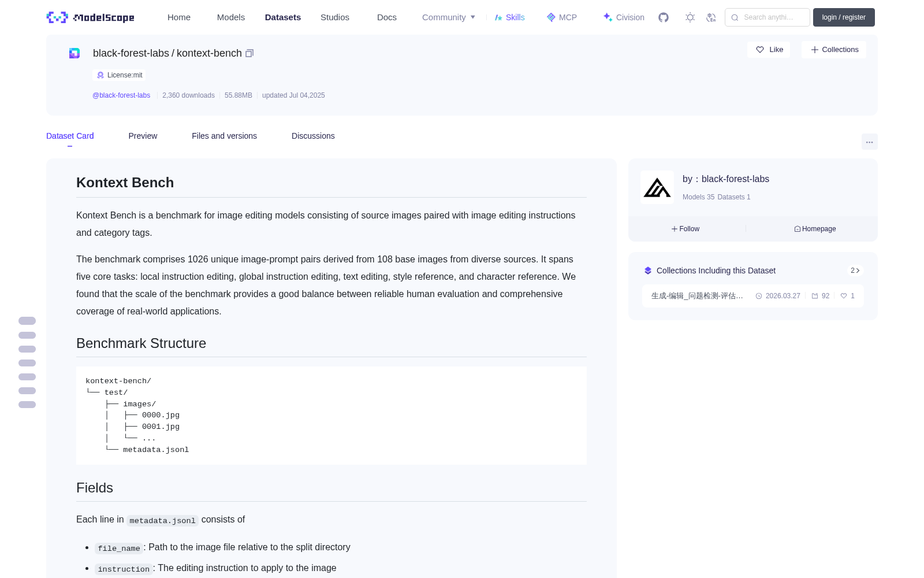
Task: Switch to Files and versions tab
Action: pos(224,136)
